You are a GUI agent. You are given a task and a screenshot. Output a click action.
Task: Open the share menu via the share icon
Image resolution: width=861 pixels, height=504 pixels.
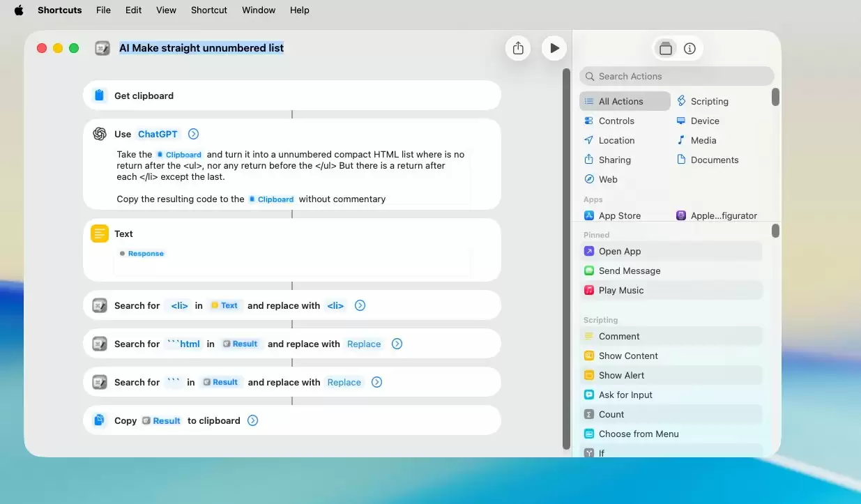518,48
